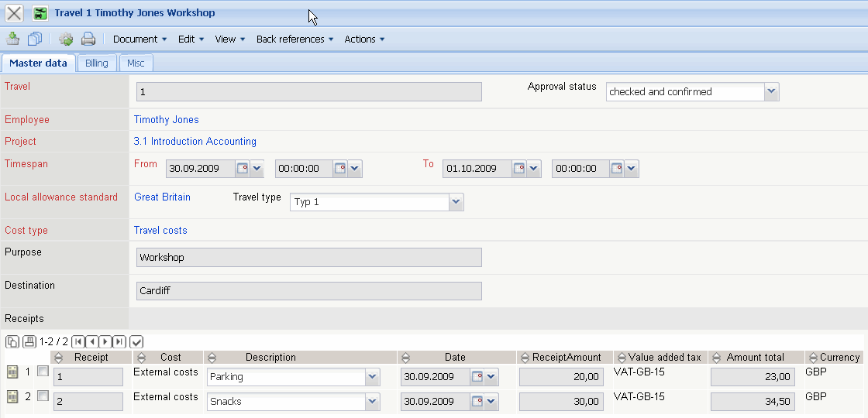Jump to last page of receipts list
The image size is (868, 418).
pos(119,341)
